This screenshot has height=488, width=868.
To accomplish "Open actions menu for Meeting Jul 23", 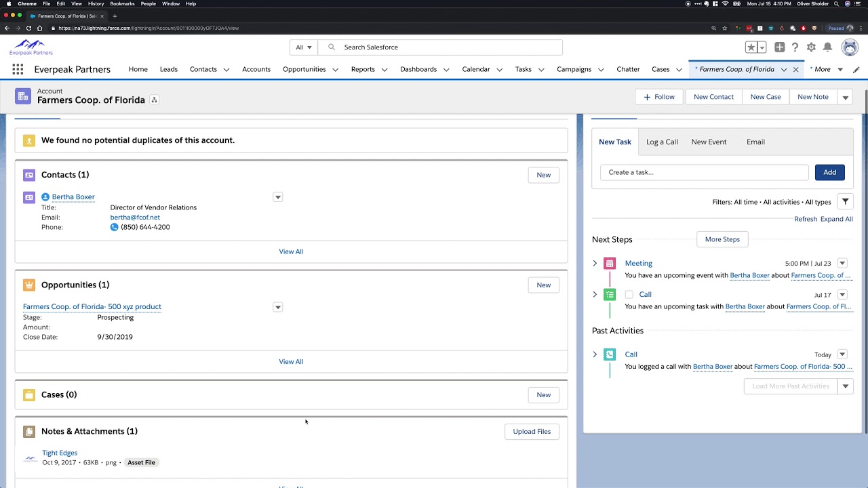I will pos(842,264).
